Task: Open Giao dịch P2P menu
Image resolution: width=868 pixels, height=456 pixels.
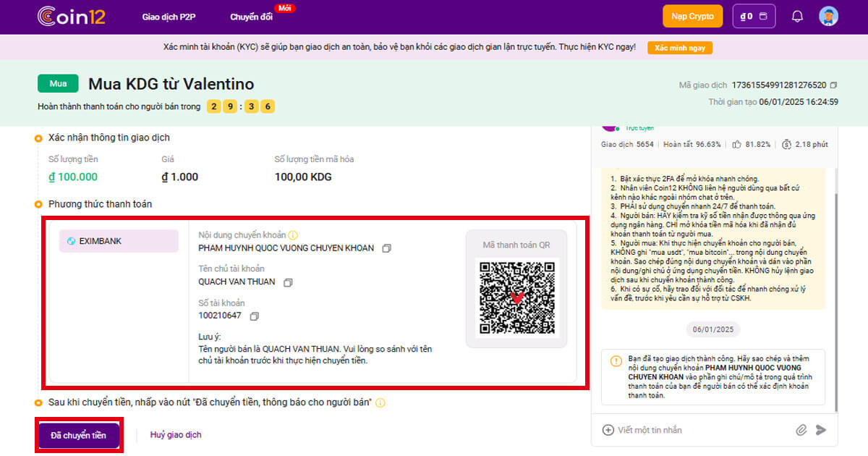Action: (x=169, y=17)
